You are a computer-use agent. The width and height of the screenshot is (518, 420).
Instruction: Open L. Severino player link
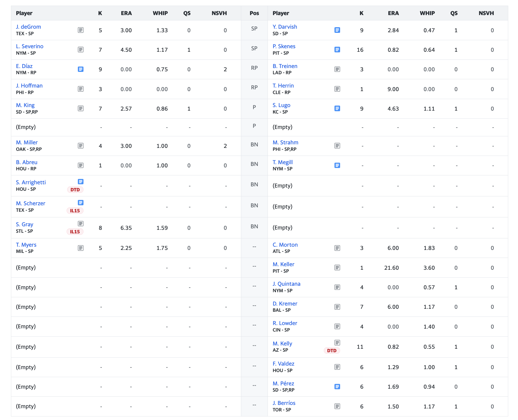pyautogui.click(x=30, y=46)
